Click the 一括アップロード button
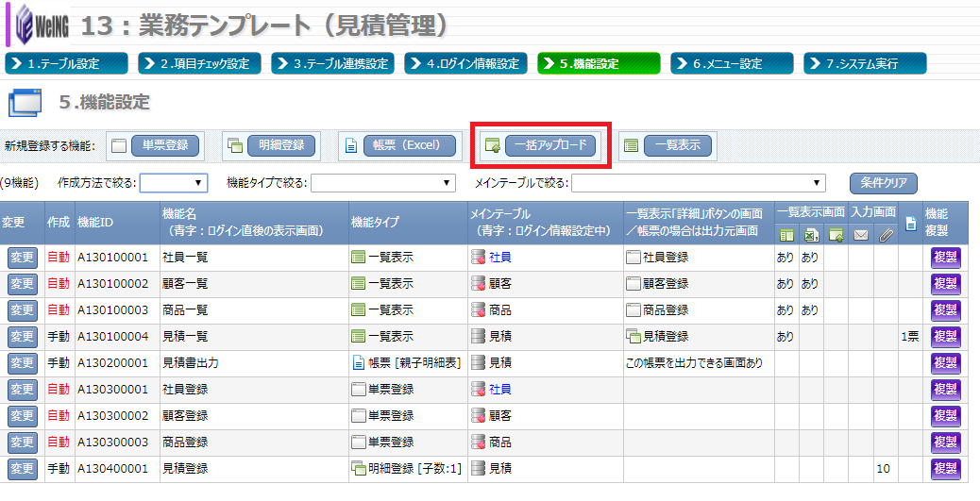This screenshot has height=501, width=980. click(550, 146)
